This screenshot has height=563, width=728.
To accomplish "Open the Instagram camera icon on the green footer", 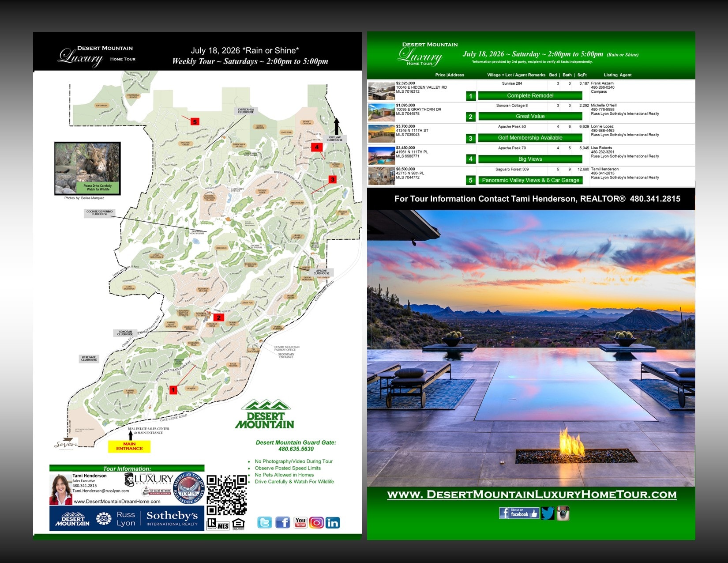I will pyautogui.click(x=563, y=513).
